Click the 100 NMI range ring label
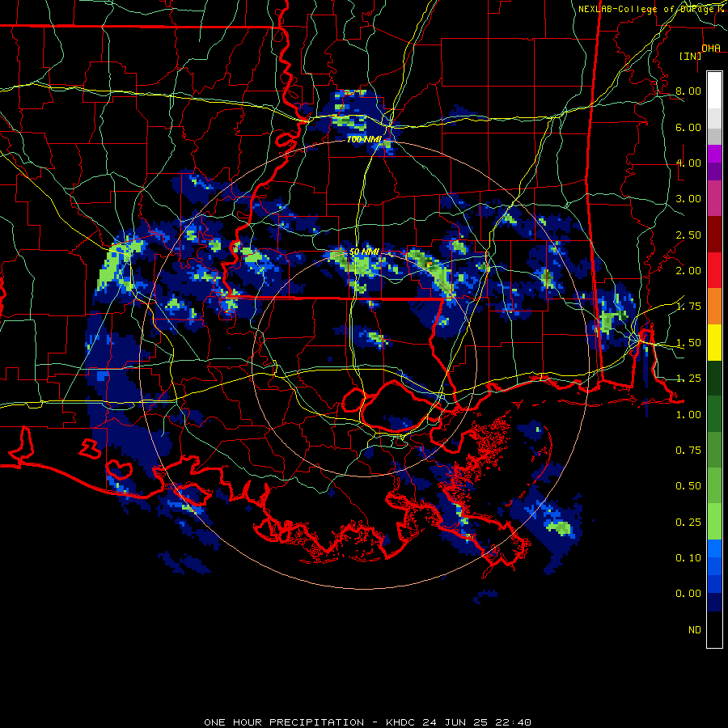The image size is (728, 728). coord(364,139)
